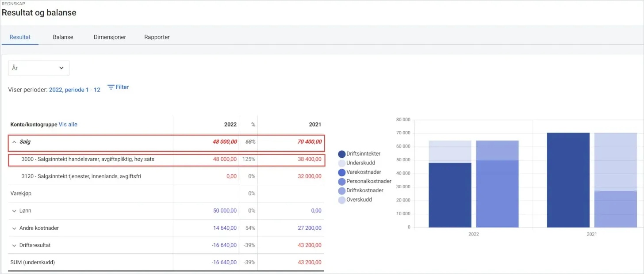The width and height of the screenshot is (644, 274).
Task: Click the Vis alle link
Action: point(68,125)
